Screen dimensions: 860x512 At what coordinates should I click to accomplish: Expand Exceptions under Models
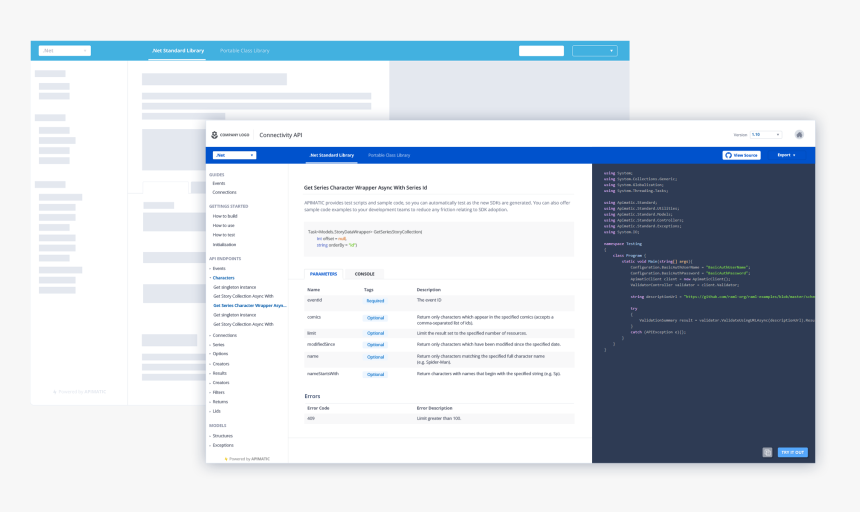coord(222,445)
